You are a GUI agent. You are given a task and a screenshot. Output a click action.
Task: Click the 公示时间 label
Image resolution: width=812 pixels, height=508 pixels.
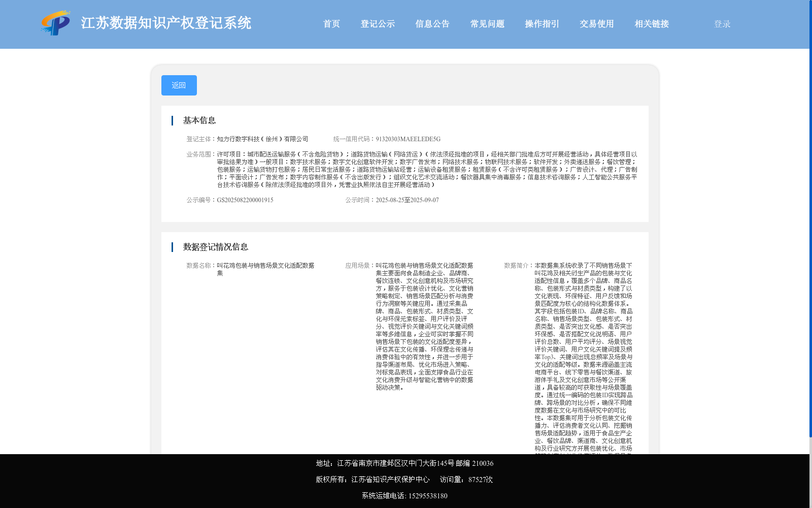coord(360,200)
